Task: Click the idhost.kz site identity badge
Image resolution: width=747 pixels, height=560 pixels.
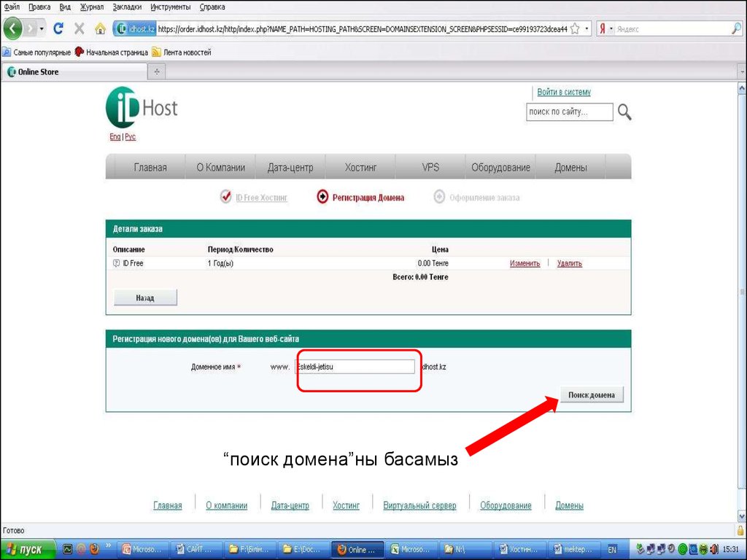Action: click(x=136, y=29)
